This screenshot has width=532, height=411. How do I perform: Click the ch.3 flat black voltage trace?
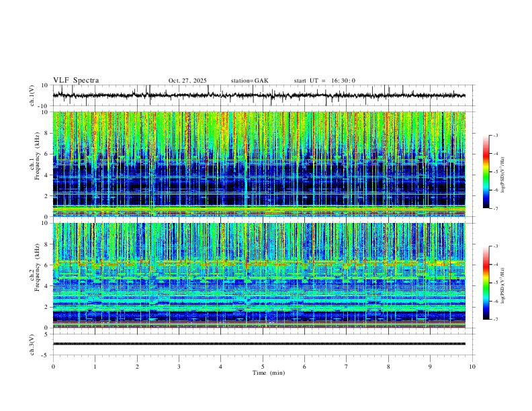[x=259, y=344]
